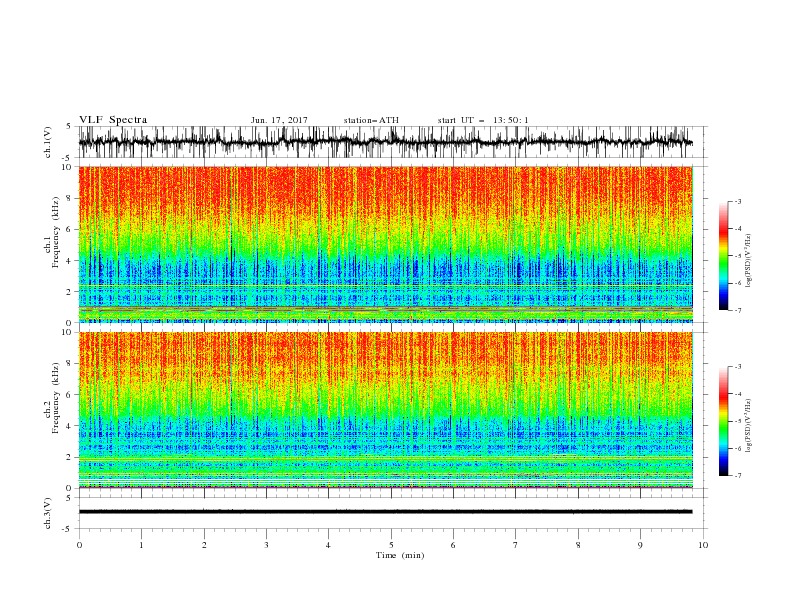Select the ch.1 colorbar "log(PSD)(V²/Hz)" label

[x=748, y=261]
